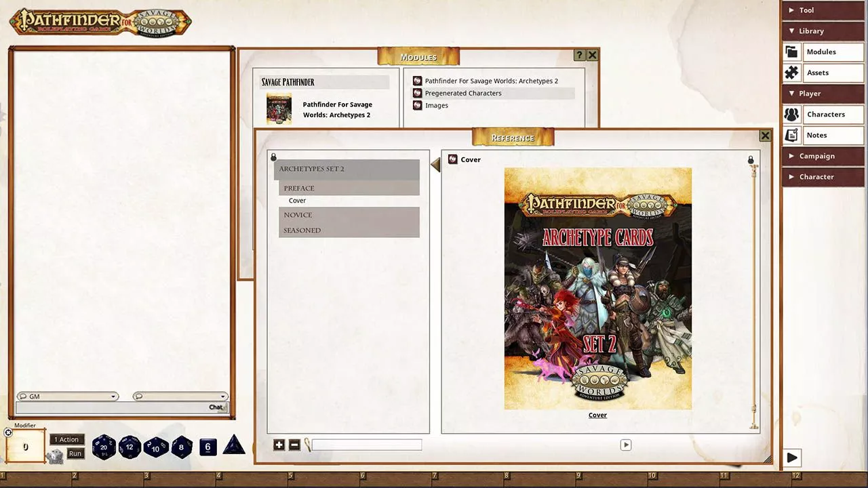The height and width of the screenshot is (488, 868).
Task: Expand all entries with plus button
Action: (x=279, y=445)
